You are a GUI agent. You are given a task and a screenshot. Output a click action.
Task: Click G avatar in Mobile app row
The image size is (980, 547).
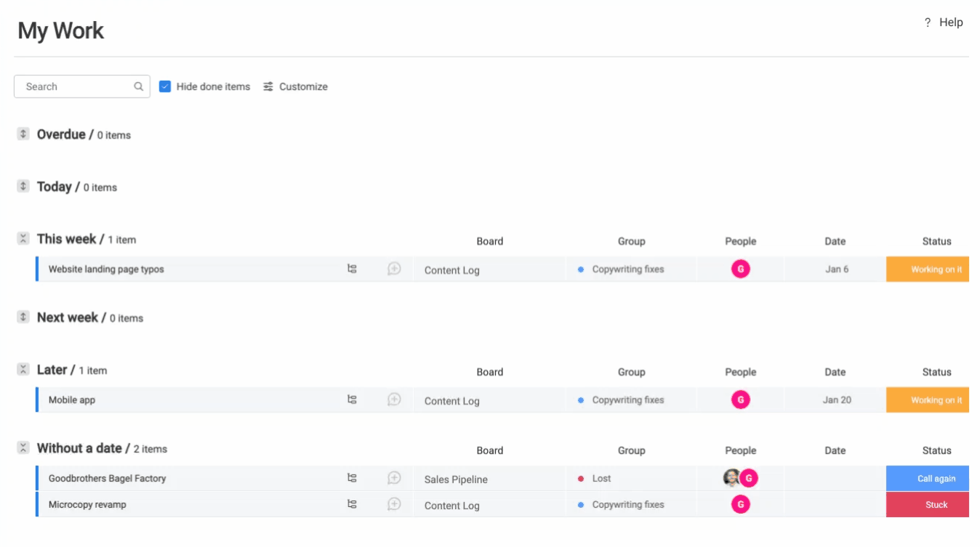point(740,400)
